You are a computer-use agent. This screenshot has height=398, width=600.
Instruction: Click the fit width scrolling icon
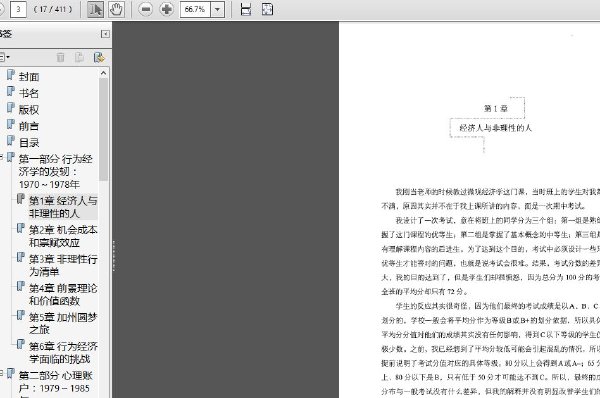click(x=246, y=9)
